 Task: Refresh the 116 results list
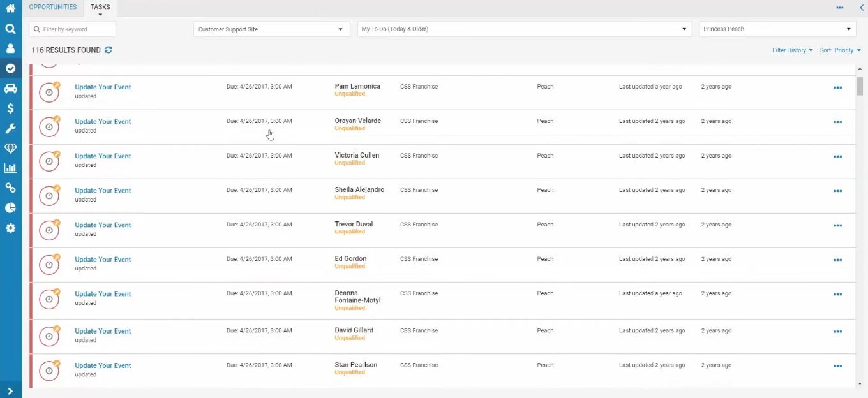coord(108,50)
